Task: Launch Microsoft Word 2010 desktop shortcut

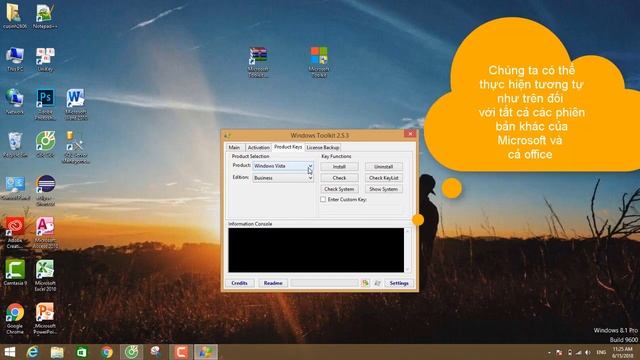Action: pos(76,104)
